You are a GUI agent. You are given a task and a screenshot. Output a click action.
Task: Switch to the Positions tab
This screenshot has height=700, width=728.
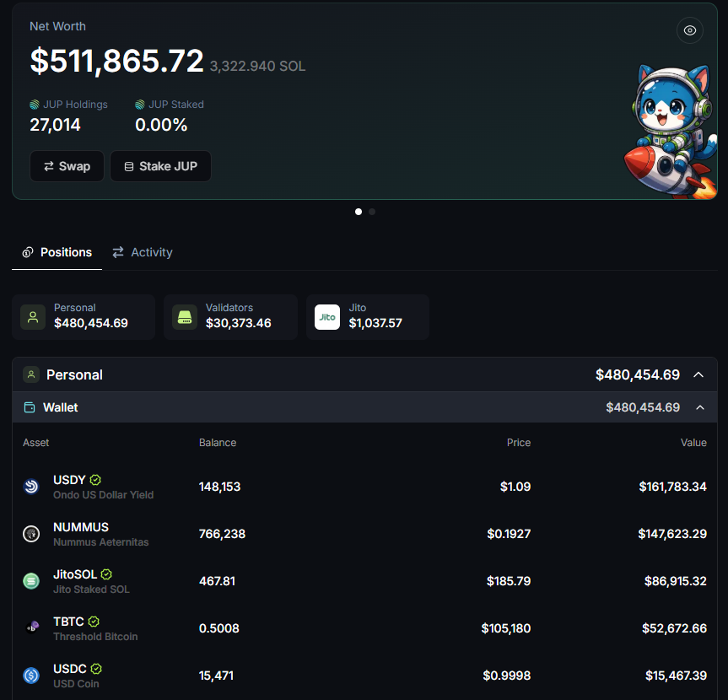57,252
